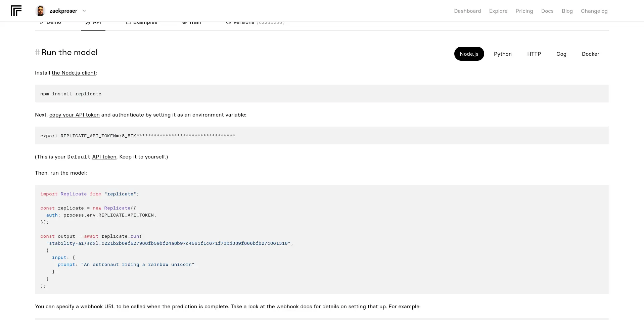Open the zackproser account dropdown
Image resolution: width=644 pixels, height=320 pixels.
pyautogui.click(x=85, y=11)
